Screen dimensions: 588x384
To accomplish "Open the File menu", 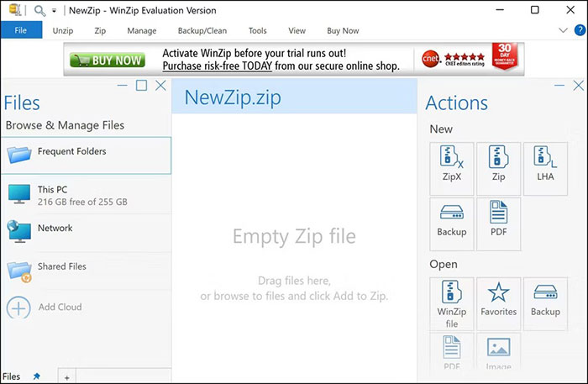I will click(21, 30).
